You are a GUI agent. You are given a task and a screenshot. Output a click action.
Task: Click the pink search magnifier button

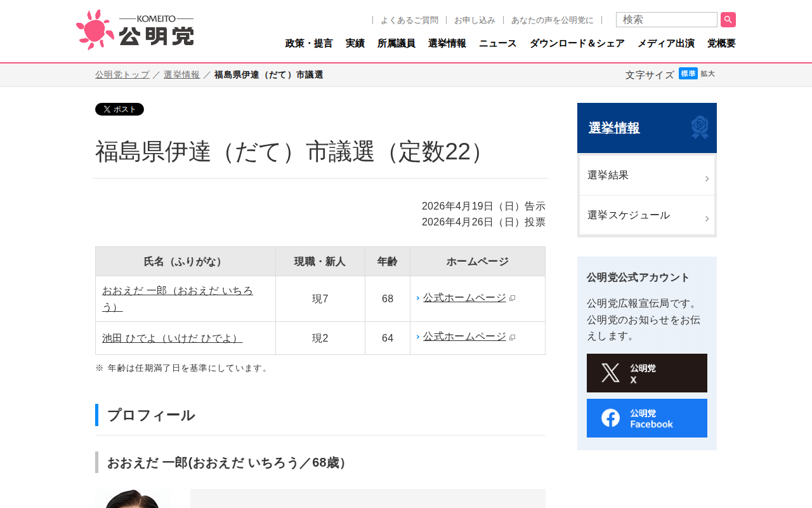click(728, 20)
